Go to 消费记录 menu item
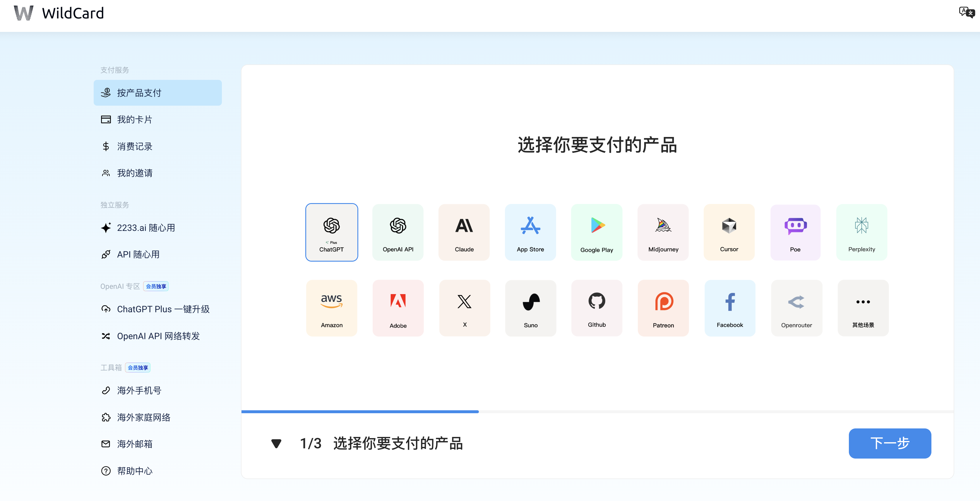The height and width of the screenshot is (501, 980). pos(134,146)
